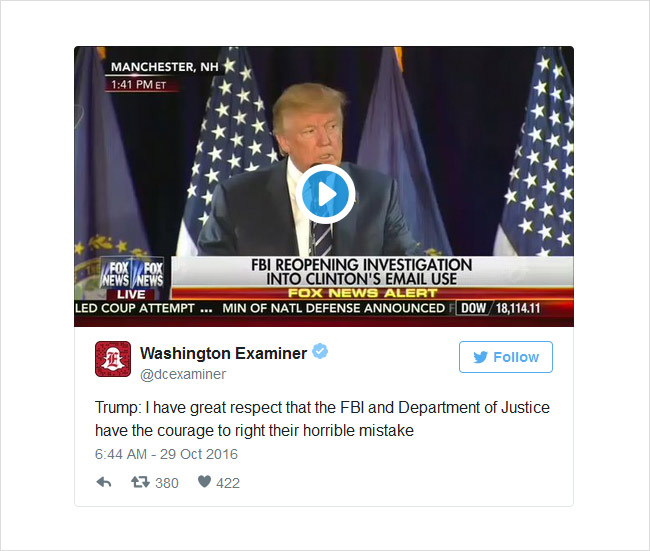Click the blue verified badge

(320, 351)
